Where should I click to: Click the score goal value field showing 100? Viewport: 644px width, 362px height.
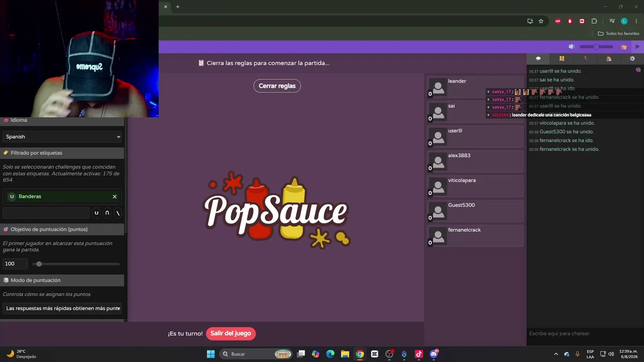tap(15, 264)
